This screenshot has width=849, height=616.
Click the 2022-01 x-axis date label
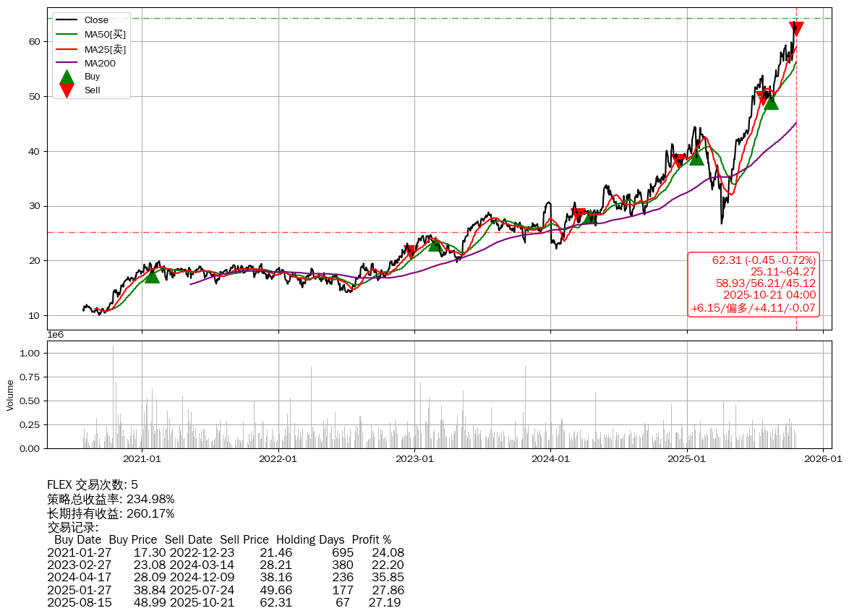coord(278,458)
